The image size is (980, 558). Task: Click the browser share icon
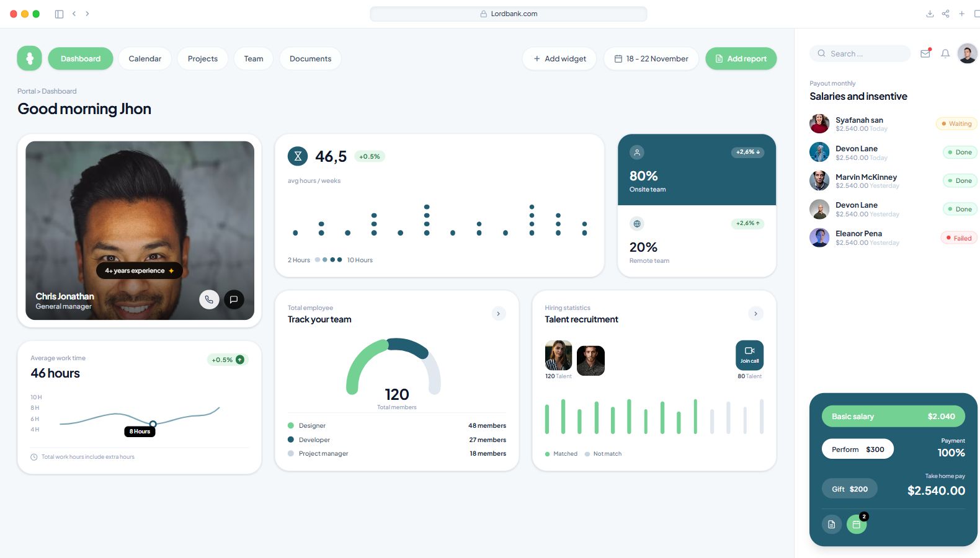[946, 14]
